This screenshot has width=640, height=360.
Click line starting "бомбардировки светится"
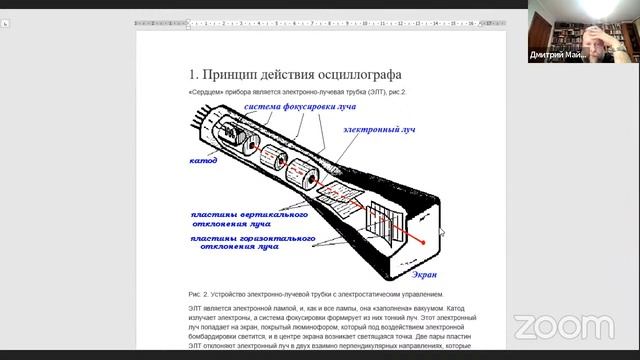(x=330, y=337)
